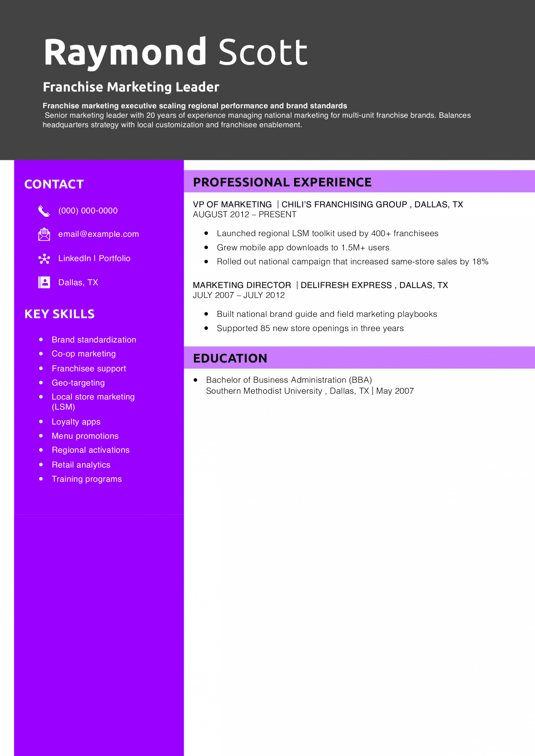Click the bold summary headline about franchise marketing executive
Image resolution: width=535 pixels, height=756 pixels.
(x=195, y=106)
